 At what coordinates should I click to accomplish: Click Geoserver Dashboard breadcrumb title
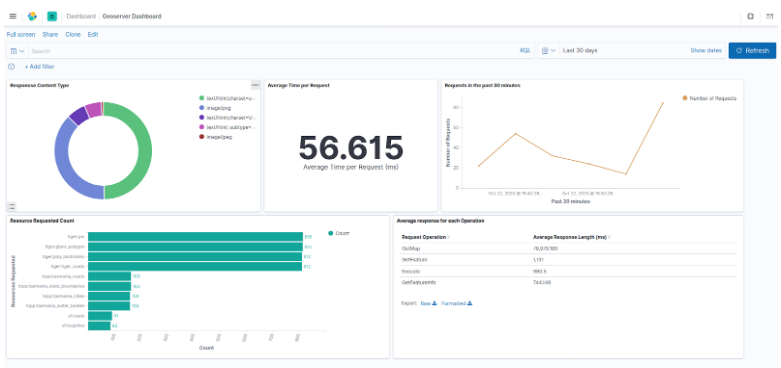click(x=131, y=16)
